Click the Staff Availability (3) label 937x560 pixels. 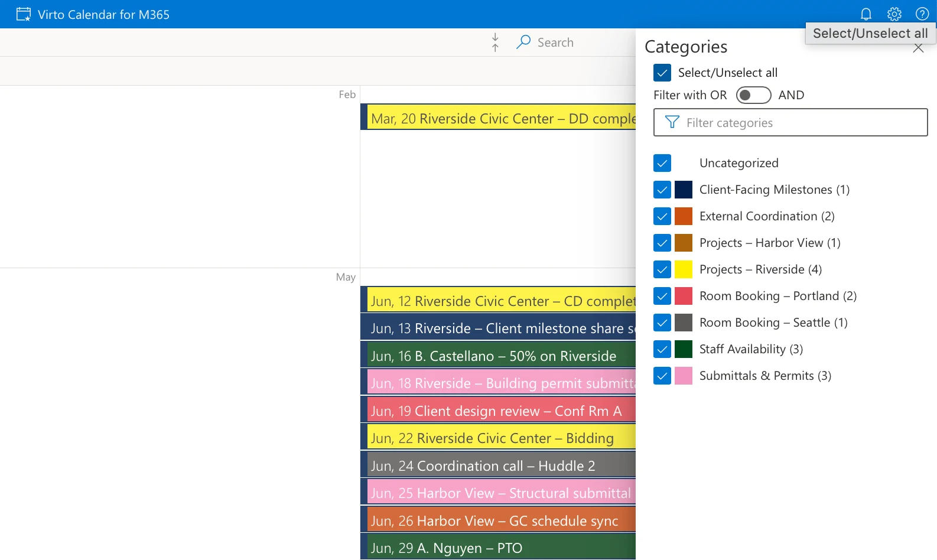(x=751, y=349)
